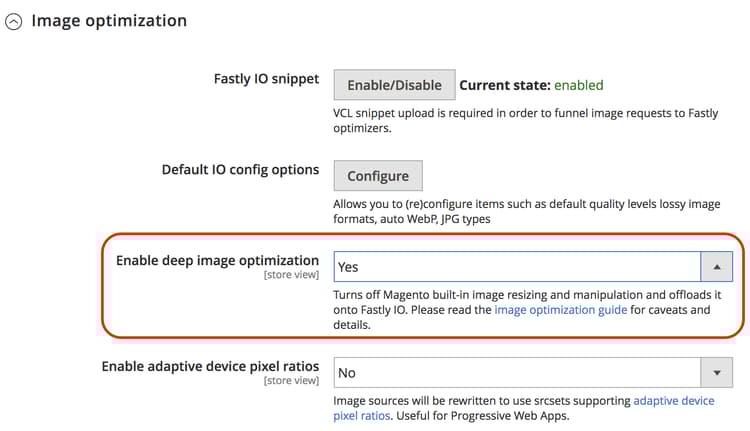Collapse section with the circled chevron icon
This screenshot has height=431, width=750.
click(14, 21)
